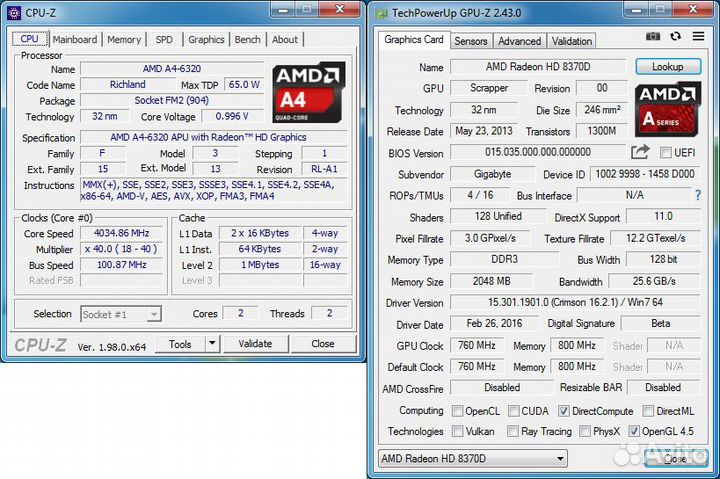720x479 pixels.
Task: Toggle the CUDA checkbox
Action: point(513,411)
